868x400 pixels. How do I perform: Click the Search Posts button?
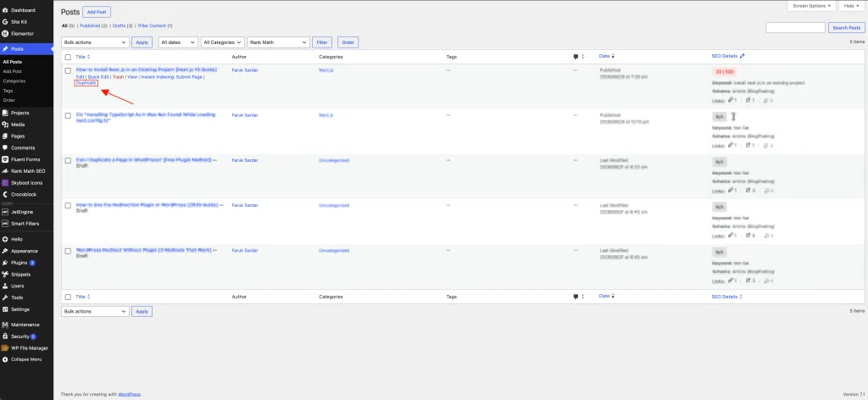[x=847, y=28]
